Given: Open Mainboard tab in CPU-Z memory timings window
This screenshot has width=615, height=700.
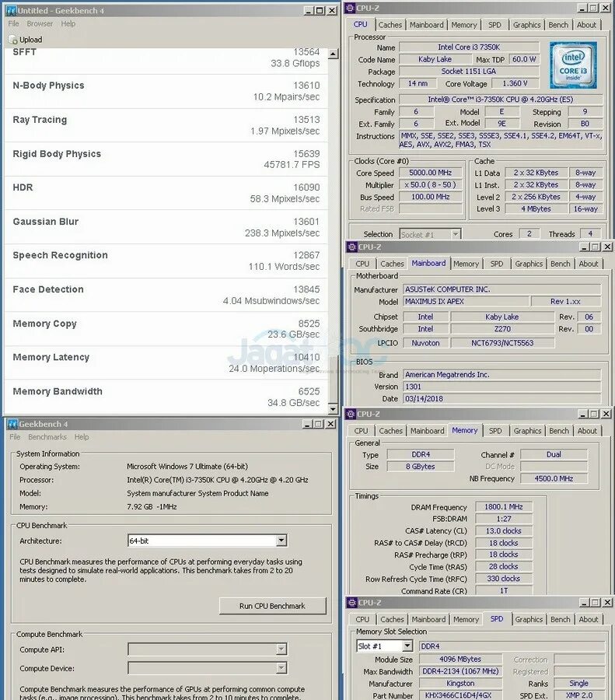Looking at the screenshot, I should click(x=427, y=431).
